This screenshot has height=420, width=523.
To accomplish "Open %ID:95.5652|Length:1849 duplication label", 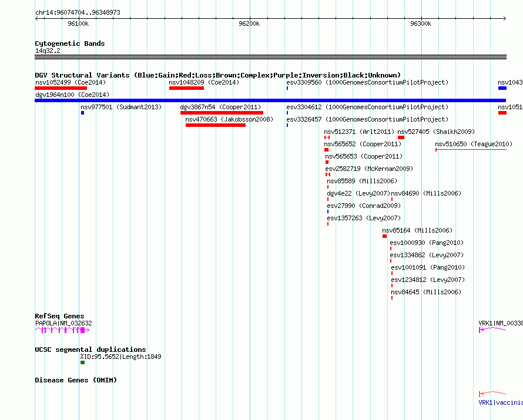I will pos(120,357).
